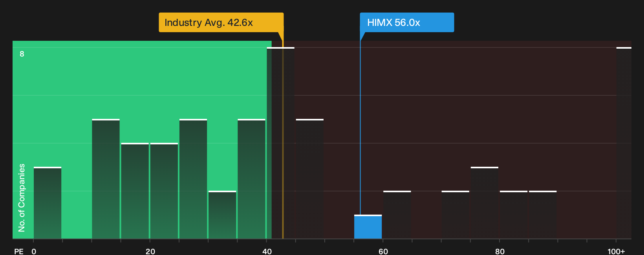Click the y-axis value 8
Screen dimensions: 644x255
[x=22, y=54]
